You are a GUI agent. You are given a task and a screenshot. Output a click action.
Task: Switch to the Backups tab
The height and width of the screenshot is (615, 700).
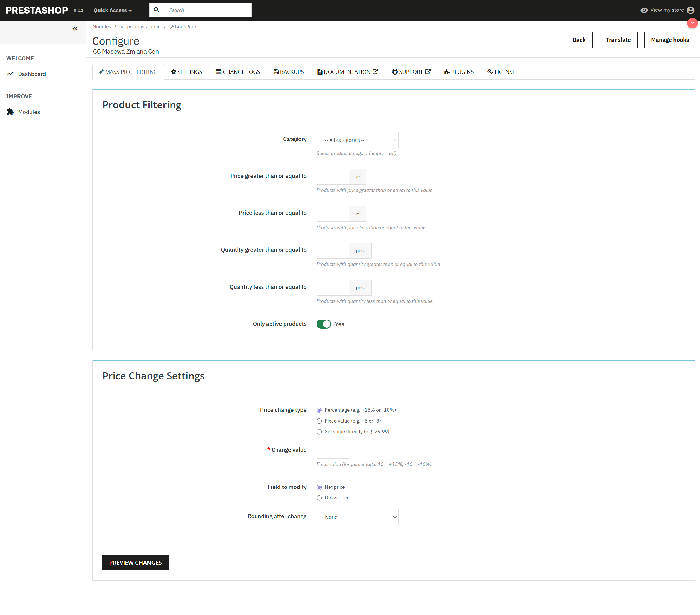tap(289, 72)
